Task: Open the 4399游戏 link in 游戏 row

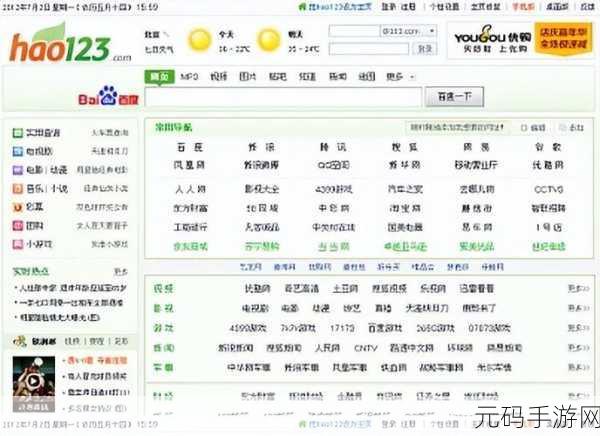Action: tap(248, 328)
